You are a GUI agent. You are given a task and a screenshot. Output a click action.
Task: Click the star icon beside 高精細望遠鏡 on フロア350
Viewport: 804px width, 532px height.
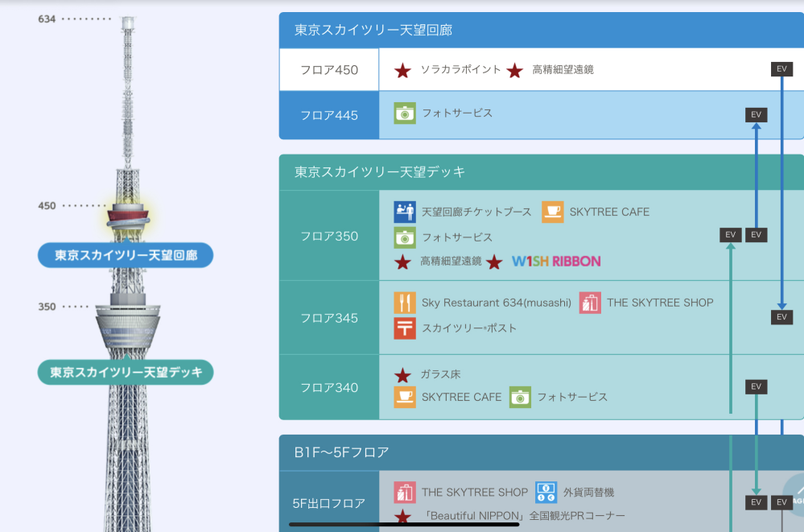[402, 262]
